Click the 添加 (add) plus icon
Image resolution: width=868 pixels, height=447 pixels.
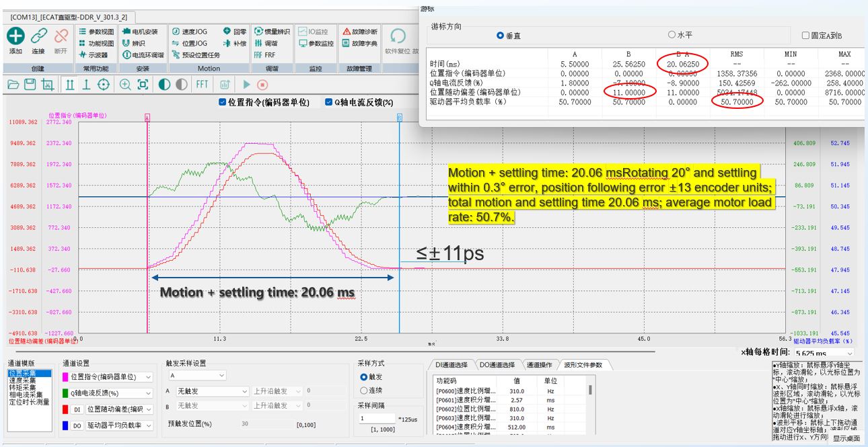15,36
